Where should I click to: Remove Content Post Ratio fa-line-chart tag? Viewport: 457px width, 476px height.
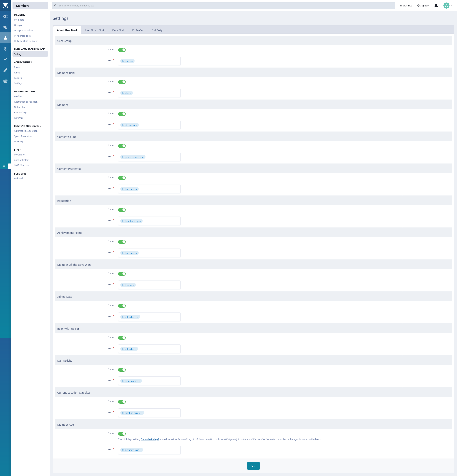[136, 189]
